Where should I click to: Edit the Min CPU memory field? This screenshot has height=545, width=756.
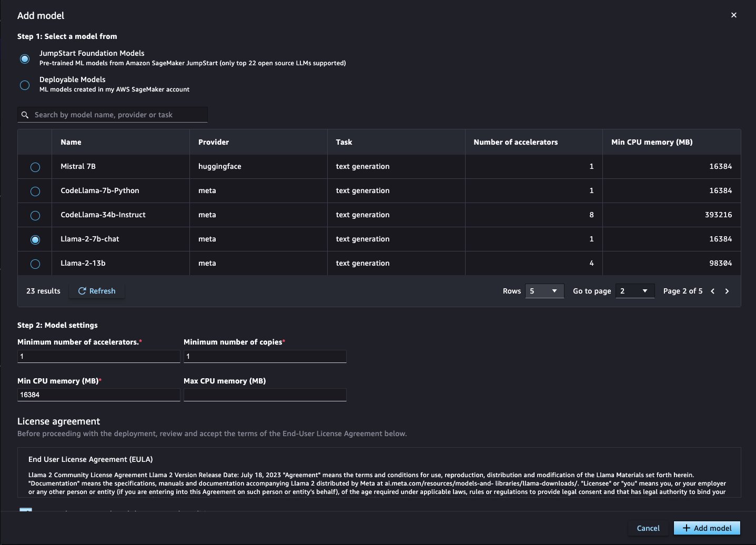(99, 395)
